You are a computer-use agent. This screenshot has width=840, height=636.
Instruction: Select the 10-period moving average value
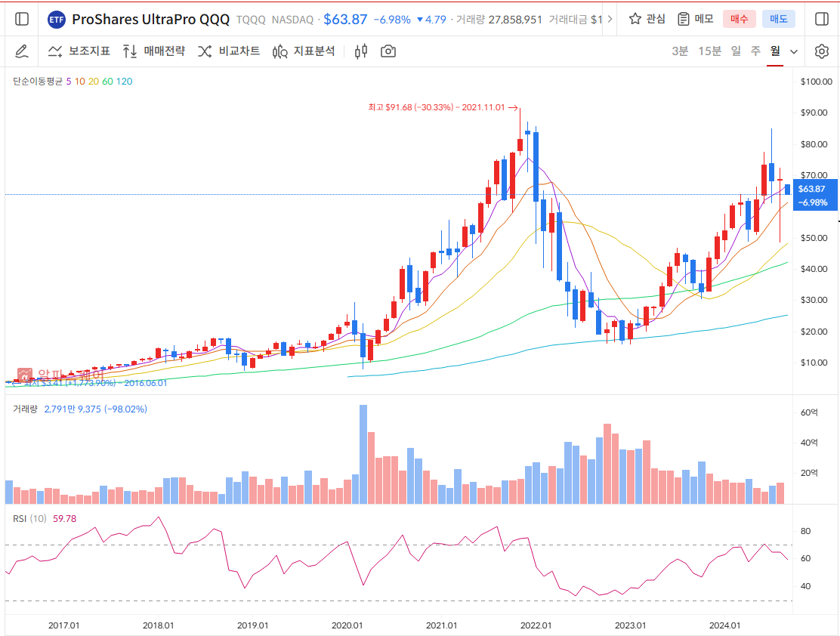point(80,82)
